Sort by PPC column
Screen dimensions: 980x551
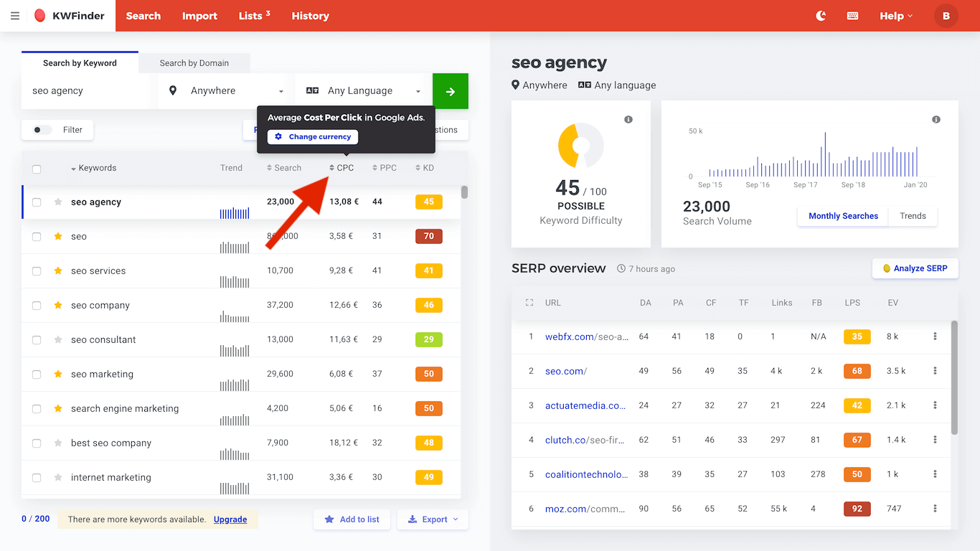385,168
